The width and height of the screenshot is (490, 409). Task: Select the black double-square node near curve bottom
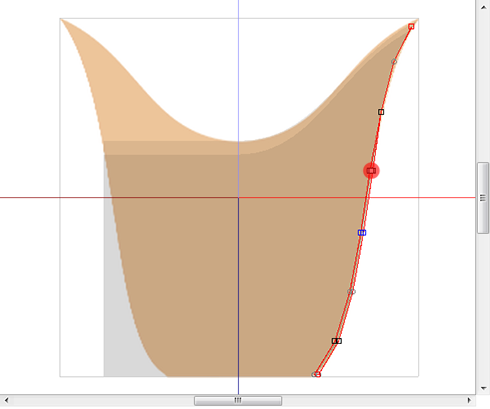[337, 341]
